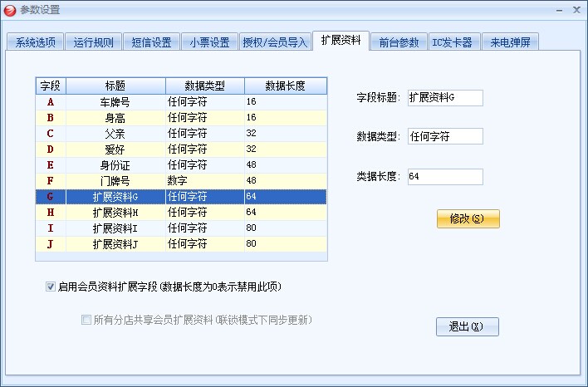The width and height of the screenshot is (588, 387).
Task: Click the 退出(X) button
Action: [x=467, y=326]
